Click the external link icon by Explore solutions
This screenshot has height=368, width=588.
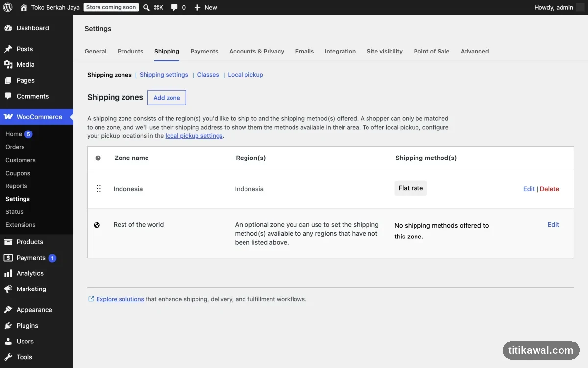pos(91,299)
